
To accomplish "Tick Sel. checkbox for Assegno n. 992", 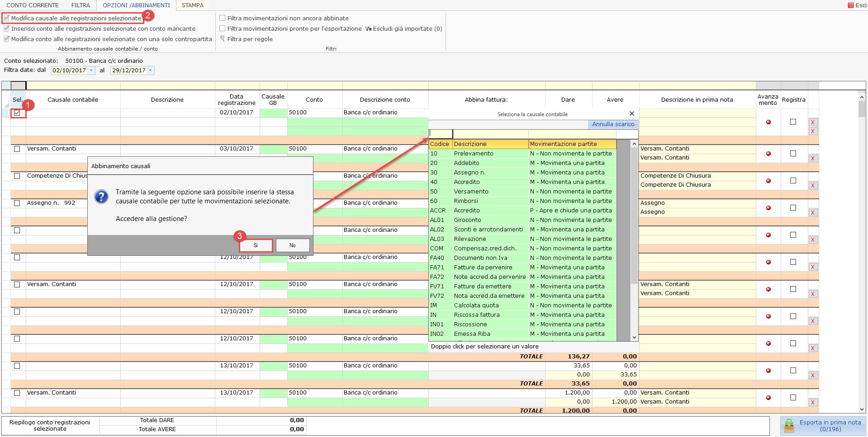I will [17, 203].
